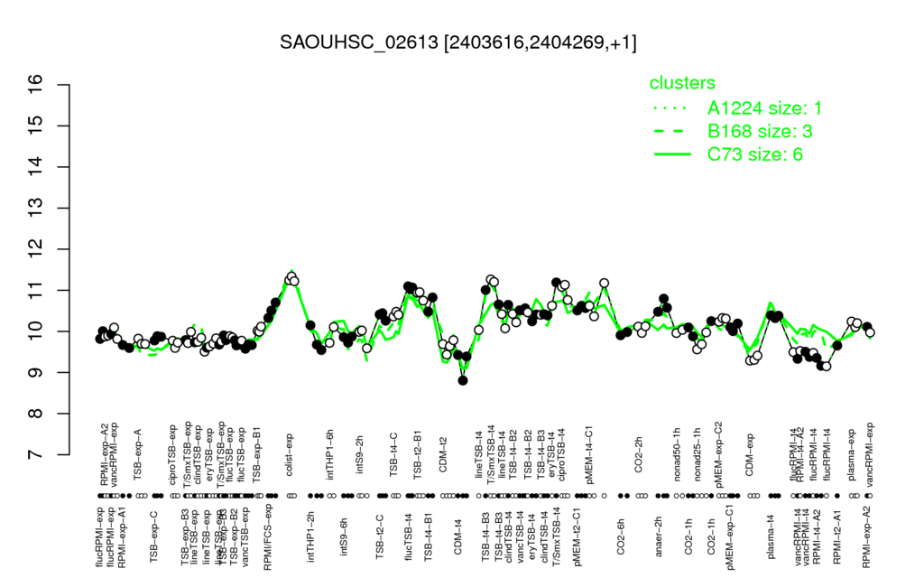Click y-axis tick label 9
924x578 pixels.
(x=36, y=373)
